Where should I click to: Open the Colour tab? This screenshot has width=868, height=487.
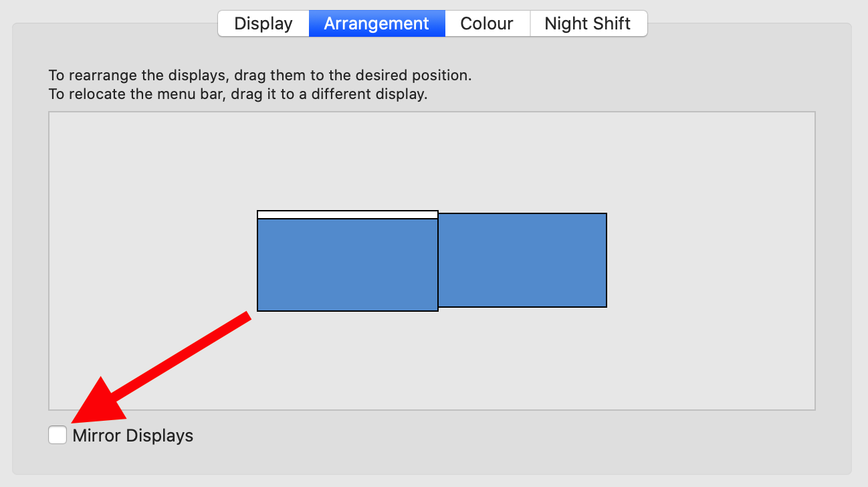(x=487, y=24)
